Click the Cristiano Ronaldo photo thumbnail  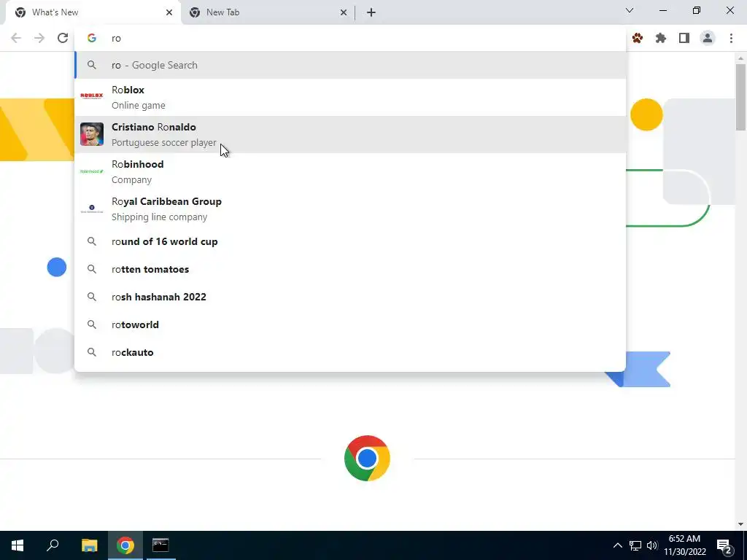point(91,134)
